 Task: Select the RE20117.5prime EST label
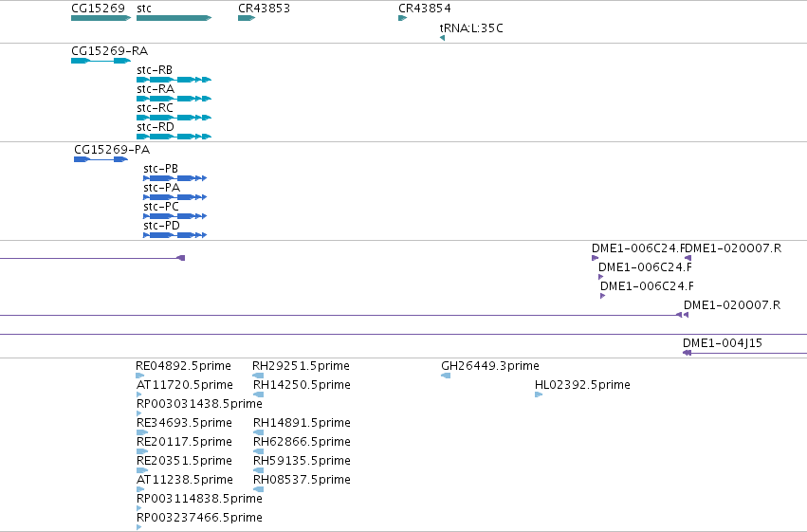pos(184,442)
